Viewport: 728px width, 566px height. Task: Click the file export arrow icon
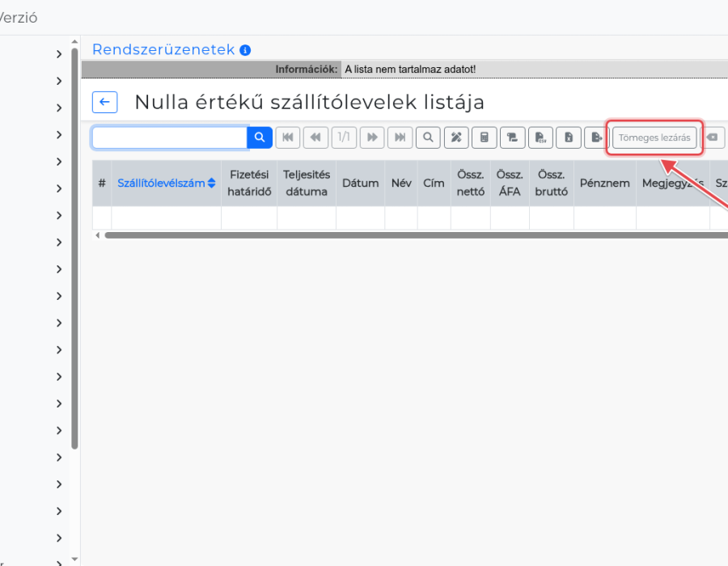597,137
